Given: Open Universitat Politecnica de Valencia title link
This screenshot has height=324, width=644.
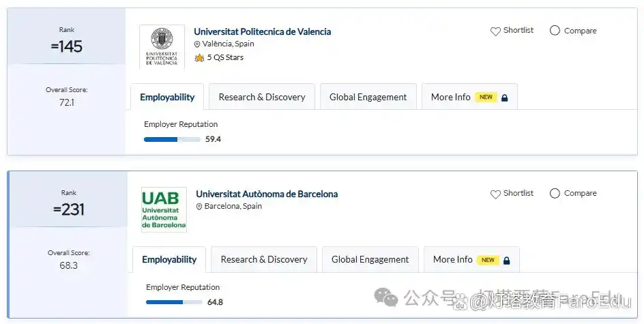Looking at the screenshot, I should [262, 31].
